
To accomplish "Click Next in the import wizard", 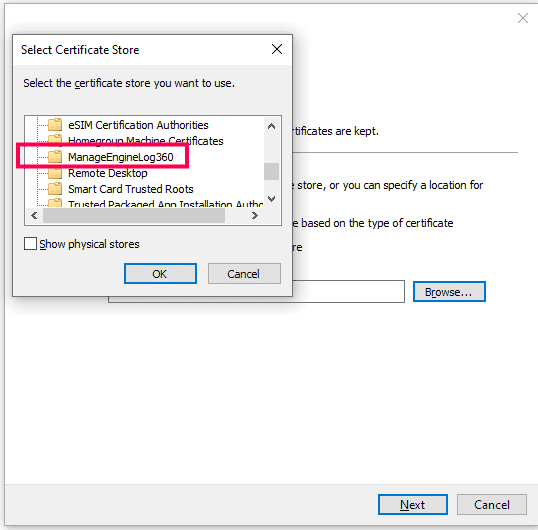I will tap(413, 504).
